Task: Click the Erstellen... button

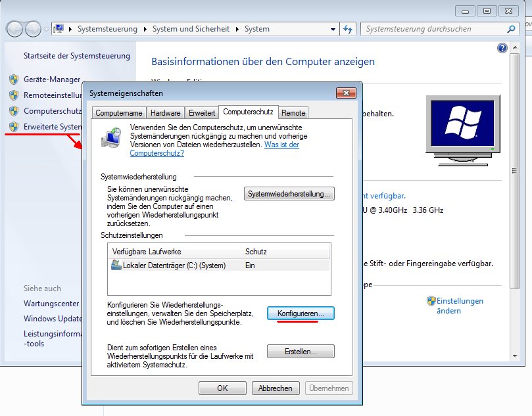Action: (301, 351)
